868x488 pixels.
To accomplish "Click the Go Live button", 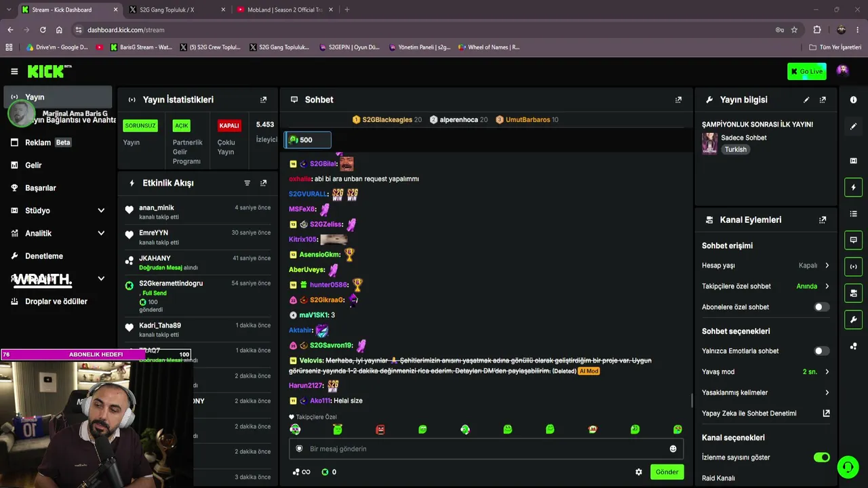I will (807, 71).
